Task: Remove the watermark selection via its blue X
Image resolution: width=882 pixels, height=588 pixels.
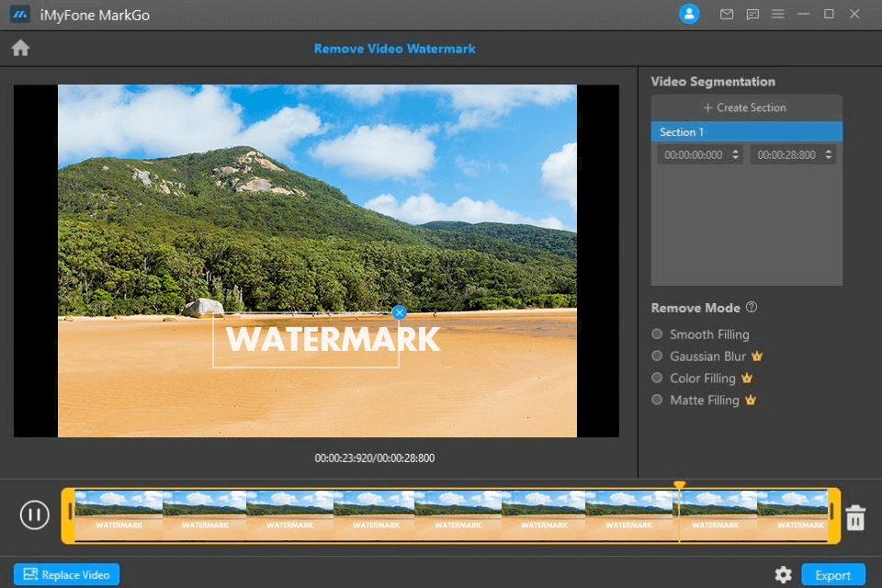Action: 399,312
